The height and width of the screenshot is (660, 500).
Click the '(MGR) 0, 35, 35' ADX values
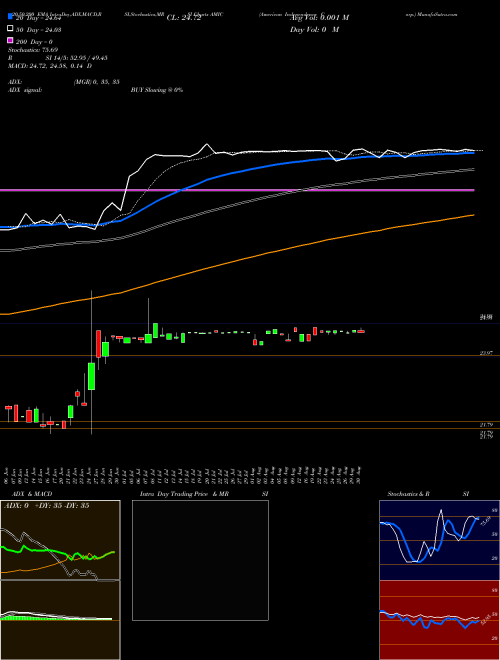[96, 82]
